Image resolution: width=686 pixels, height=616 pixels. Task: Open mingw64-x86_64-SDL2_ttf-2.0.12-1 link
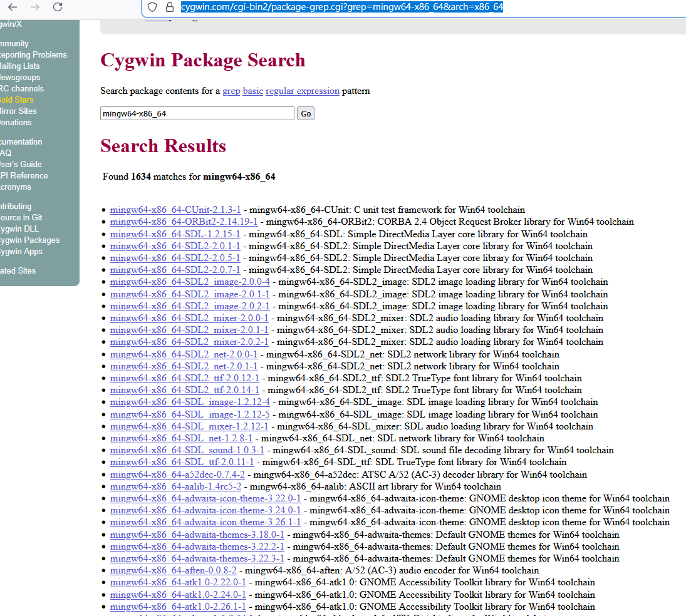185,377
